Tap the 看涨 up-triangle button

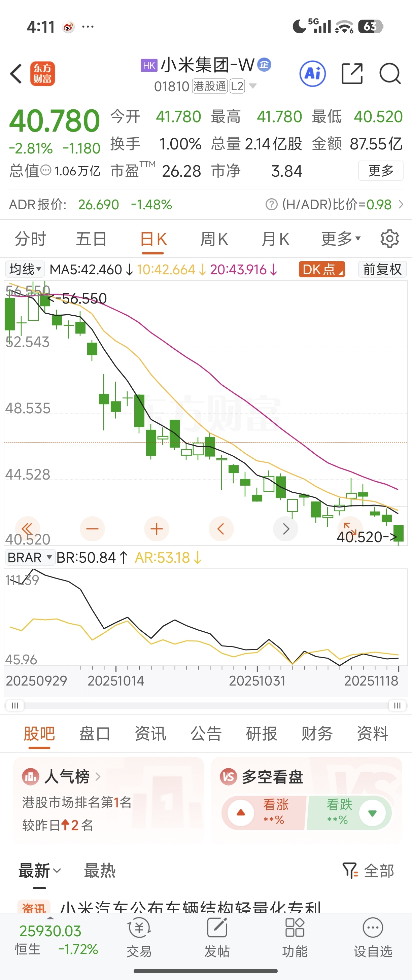[240, 813]
